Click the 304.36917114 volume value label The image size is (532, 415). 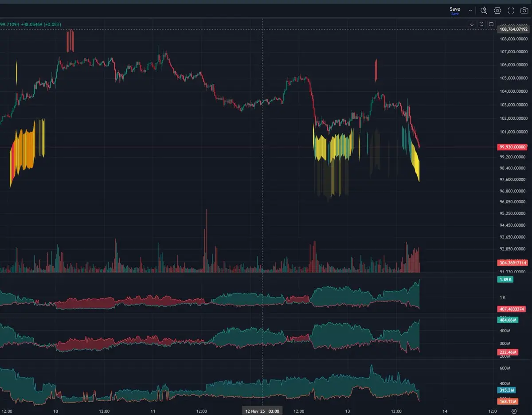point(513,262)
